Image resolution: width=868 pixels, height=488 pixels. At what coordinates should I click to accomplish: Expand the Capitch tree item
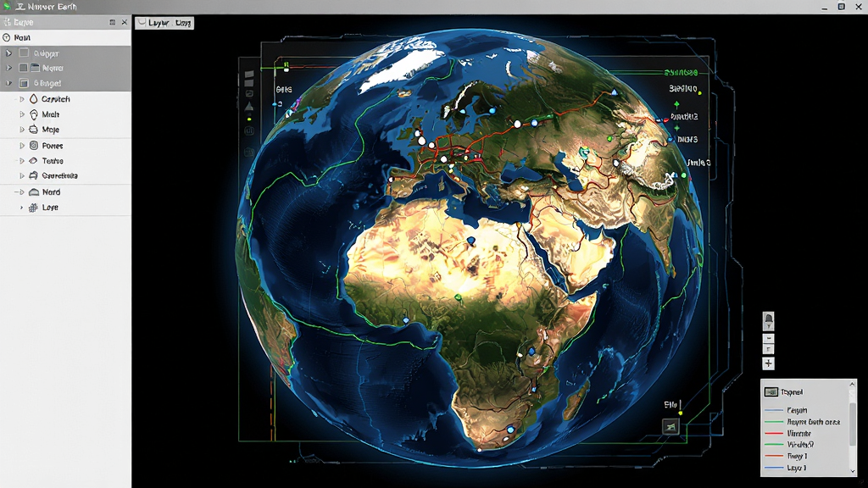21,99
